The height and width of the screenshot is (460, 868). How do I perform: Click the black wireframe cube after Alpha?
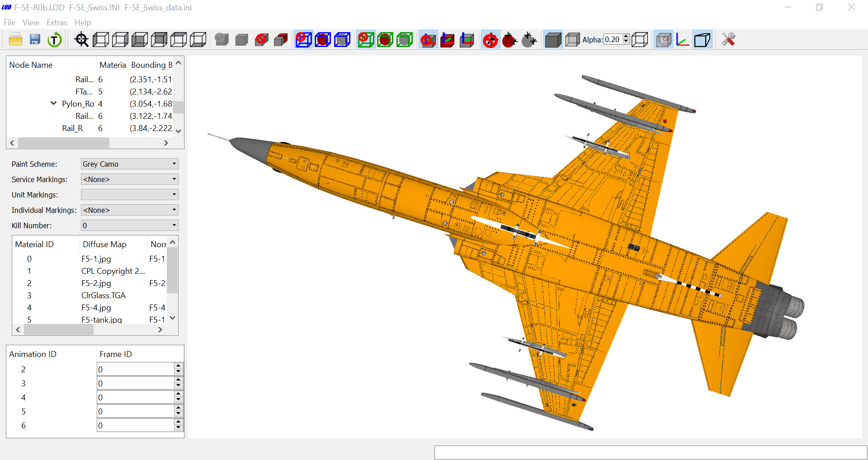640,40
